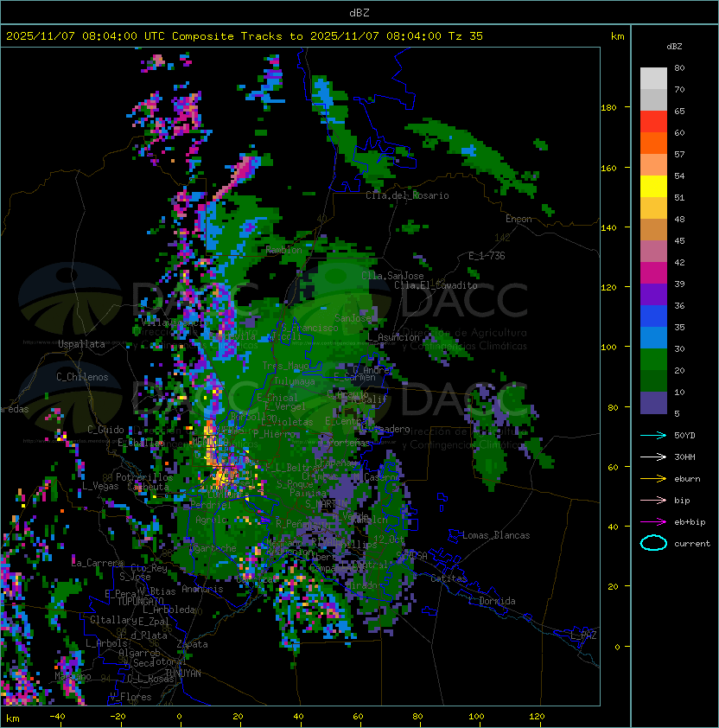The width and height of the screenshot is (719, 728).
Task: Click the V_Flores map label
Action: click(x=130, y=697)
